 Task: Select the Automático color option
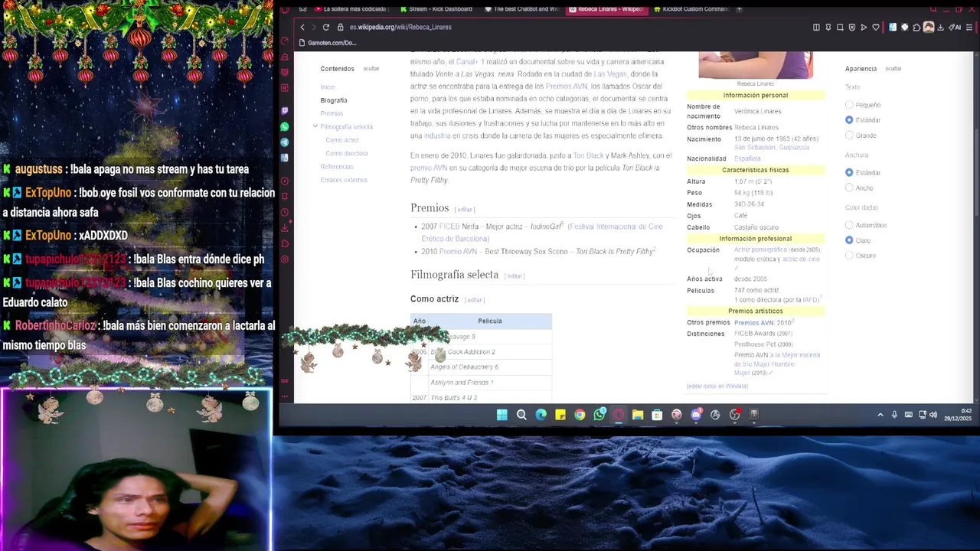tap(849, 226)
